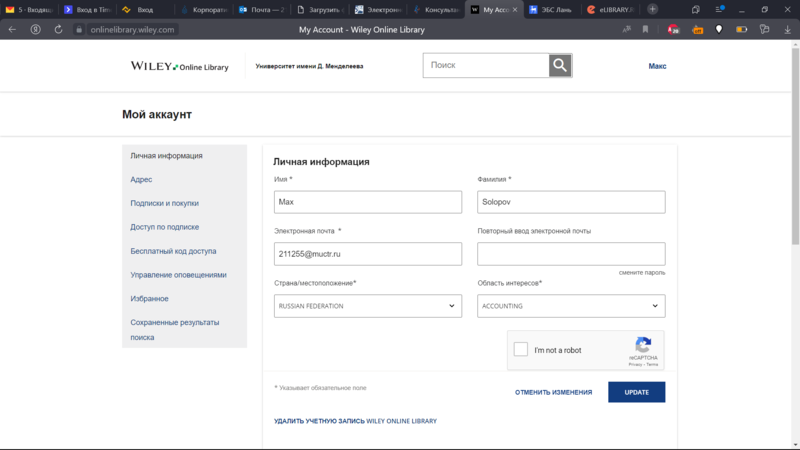800x450 pixels.
Task: Click the search magnifier icon
Action: pyautogui.click(x=560, y=66)
